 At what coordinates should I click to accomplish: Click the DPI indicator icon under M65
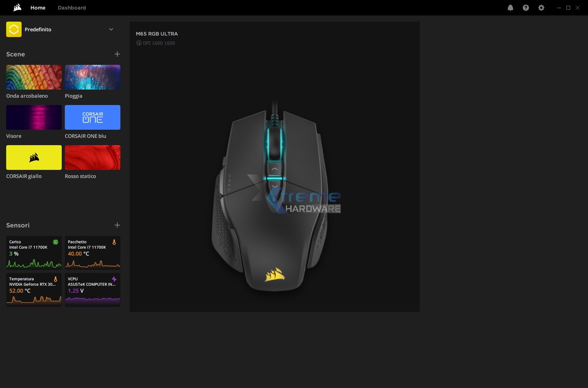[139, 43]
